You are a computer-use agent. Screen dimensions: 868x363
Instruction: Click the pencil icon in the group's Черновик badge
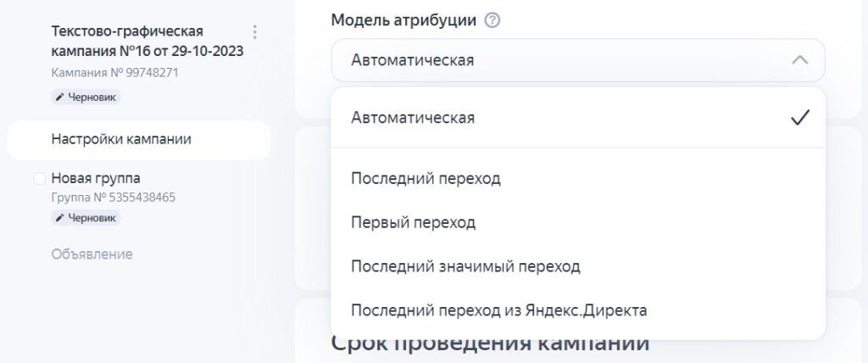[60, 219]
